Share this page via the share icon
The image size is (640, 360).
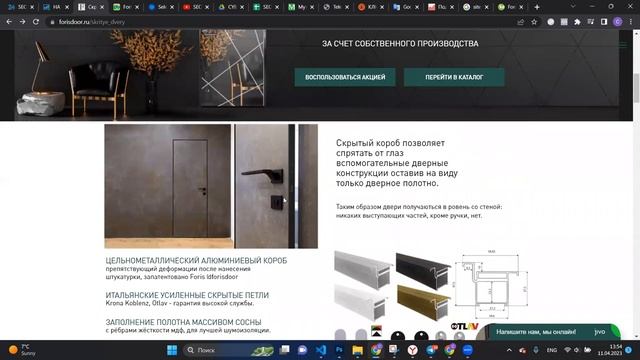click(x=520, y=22)
